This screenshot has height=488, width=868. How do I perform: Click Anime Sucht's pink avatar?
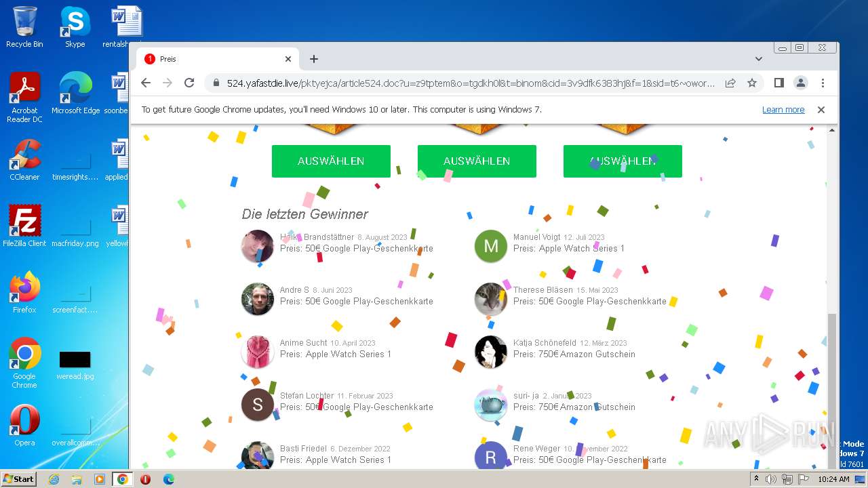click(258, 352)
